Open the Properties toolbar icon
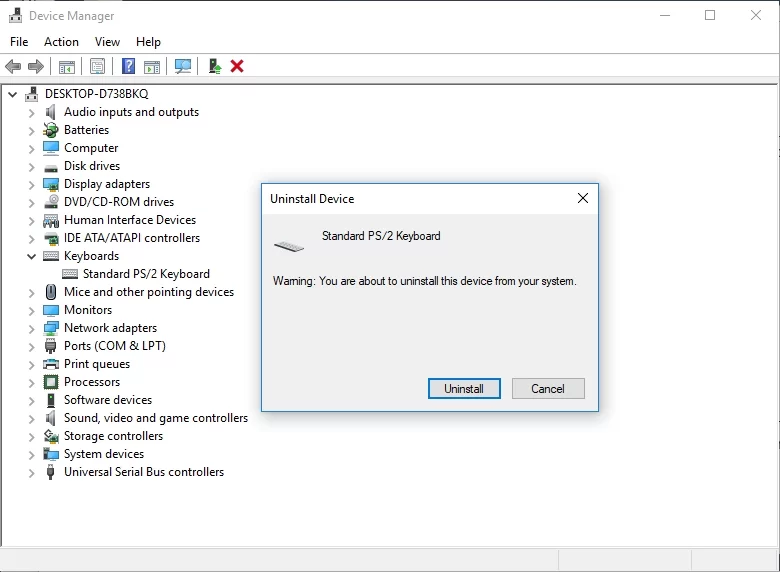Viewport: 780px width, 572px height. point(98,66)
